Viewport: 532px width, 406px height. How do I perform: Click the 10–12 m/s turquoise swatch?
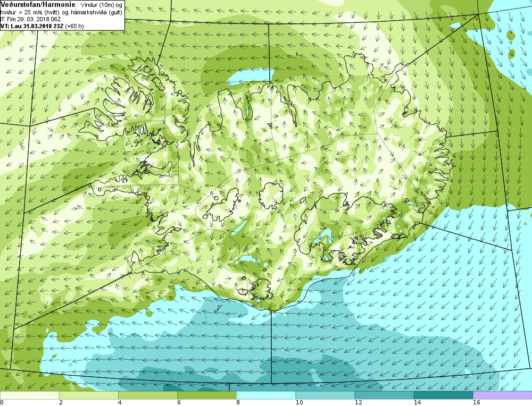click(x=325, y=395)
